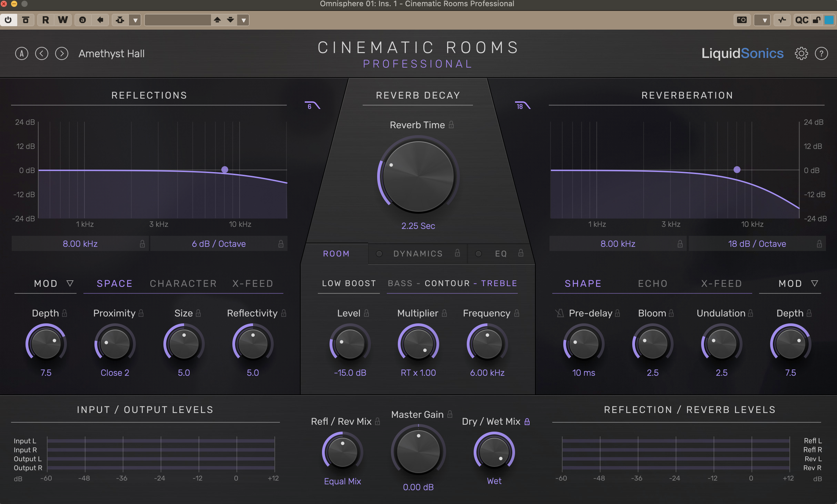This screenshot has height=504, width=837.
Task: Click the reflections 6 dB filter shape icon
Action: pyautogui.click(x=312, y=105)
